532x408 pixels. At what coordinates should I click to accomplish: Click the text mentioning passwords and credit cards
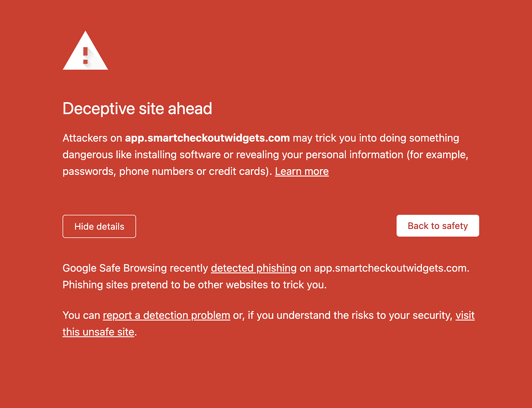[x=156, y=171]
